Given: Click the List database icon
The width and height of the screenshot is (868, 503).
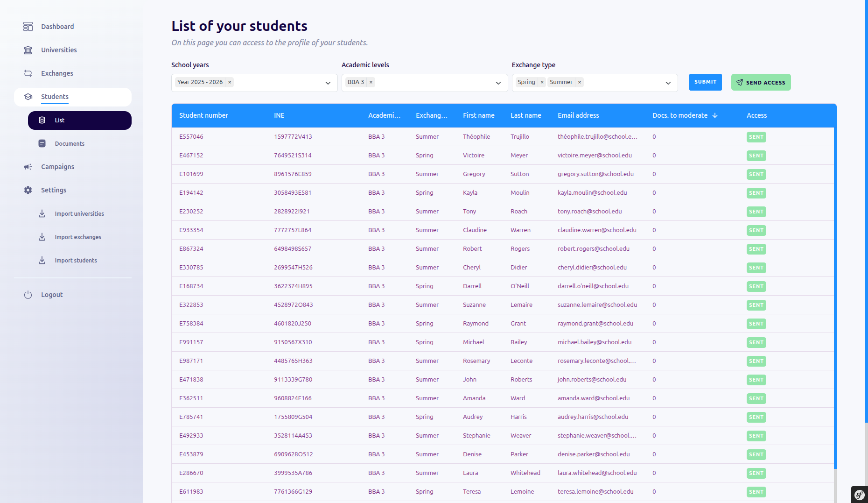Looking at the screenshot, I should (x=42, y=120).
